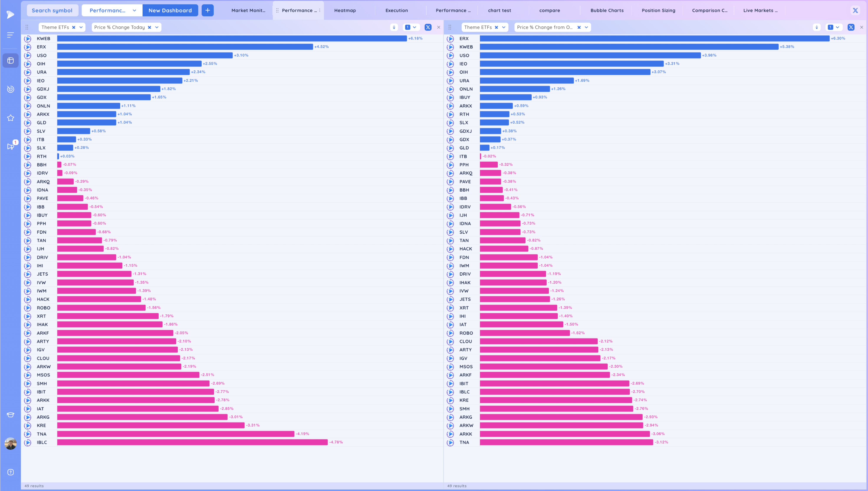
Task: Switch to the Bubble Charts tab
Action: click(607, 10)
